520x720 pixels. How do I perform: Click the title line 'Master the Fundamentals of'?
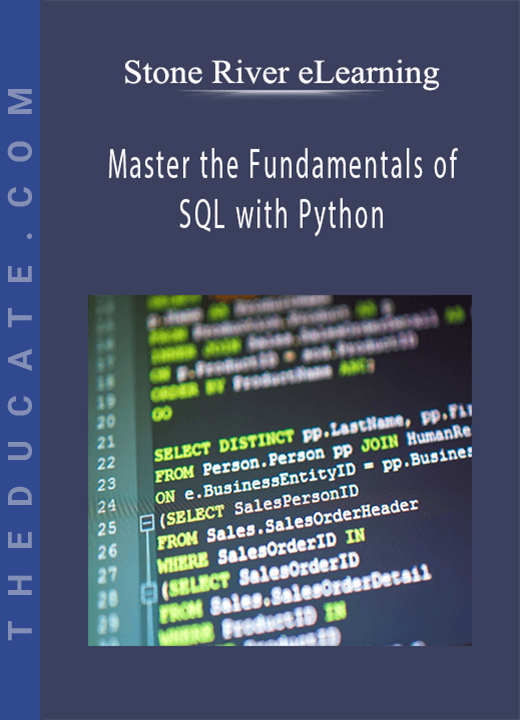pos(283,164)
